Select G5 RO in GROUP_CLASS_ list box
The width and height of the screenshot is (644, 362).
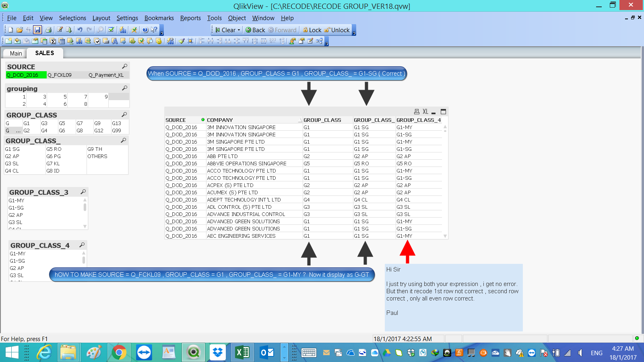pyautogui.click(x=66, y=149)
